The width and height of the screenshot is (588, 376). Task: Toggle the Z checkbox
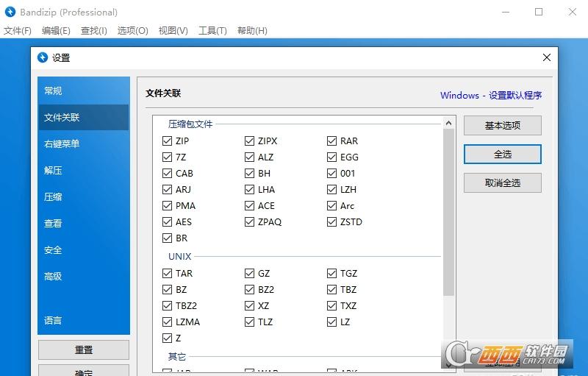pyautogui.click(x=167, y=338)
